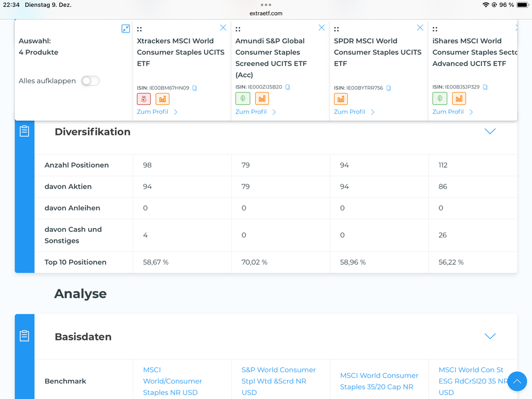Click the orange bar-chart badge on SPDR
The height and width of the screenshot is (399, 532).
point(341,99)
